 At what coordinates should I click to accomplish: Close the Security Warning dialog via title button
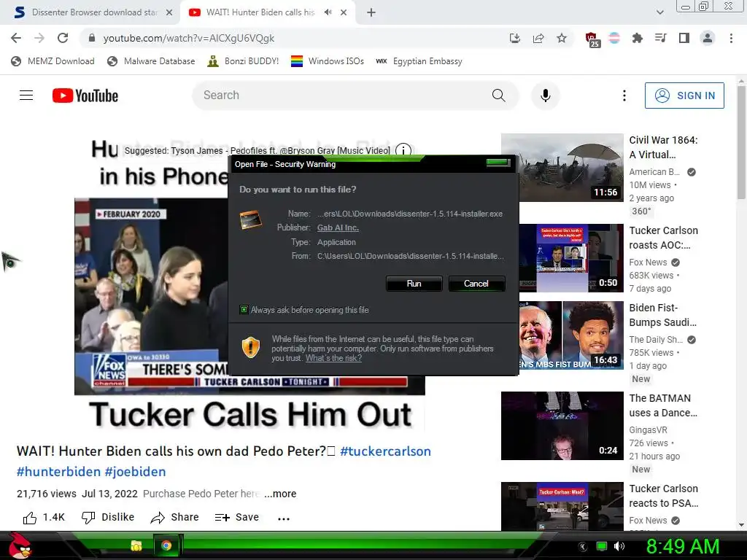[x=498, y=163]
